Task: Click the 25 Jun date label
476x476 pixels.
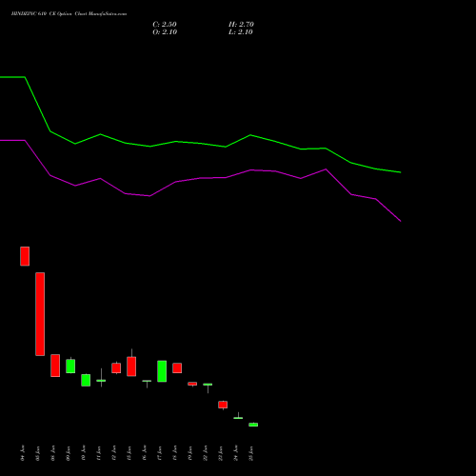Action: (251, 453)
